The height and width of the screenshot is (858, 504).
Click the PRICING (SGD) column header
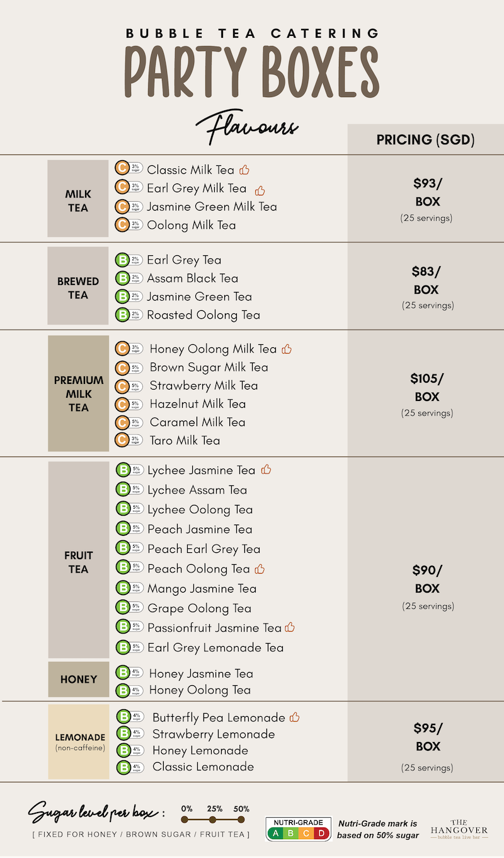pyautogui.click(x=425, y=139)
